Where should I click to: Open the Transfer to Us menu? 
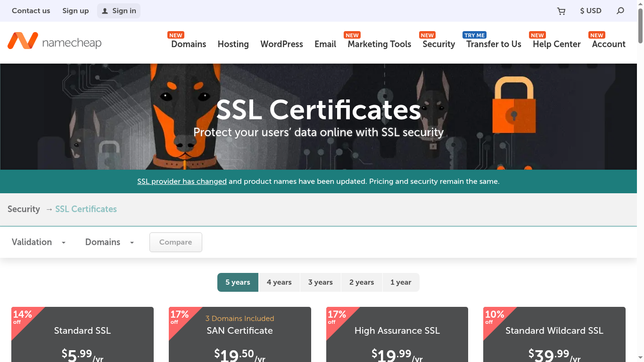point(494,44)
